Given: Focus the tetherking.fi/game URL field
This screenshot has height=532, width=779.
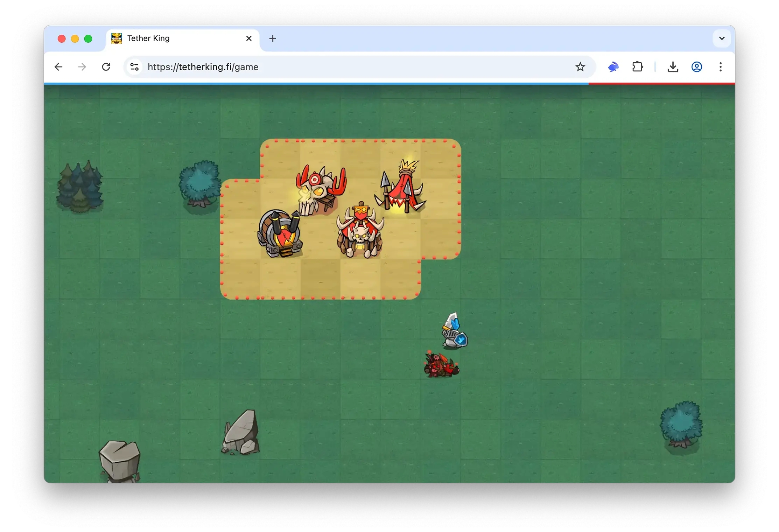Looking at the screenshot, I should coord(315,67).
